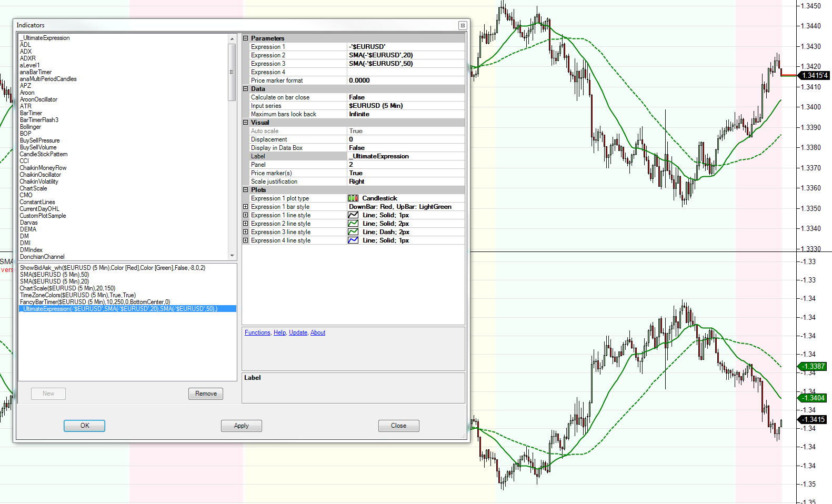
Task: Select Bollinger in the indicator list
Action: (x=31, y=127)
